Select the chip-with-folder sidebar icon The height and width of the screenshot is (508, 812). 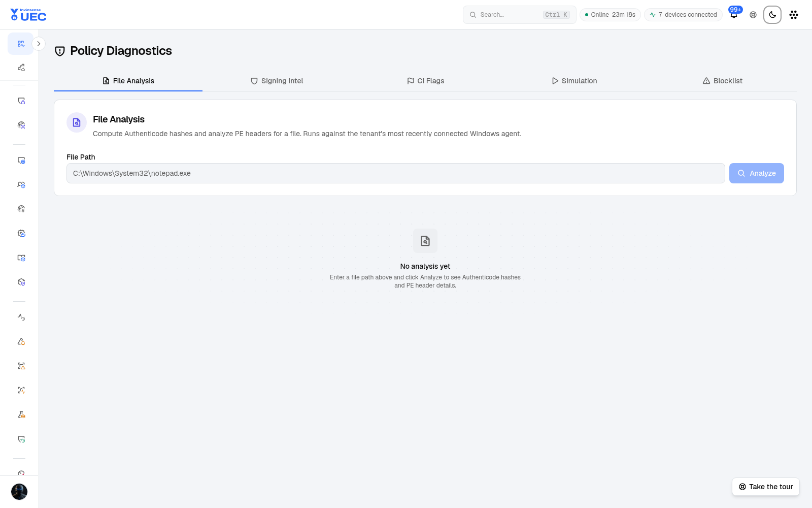pyautogui.click(x=21, y=233)
